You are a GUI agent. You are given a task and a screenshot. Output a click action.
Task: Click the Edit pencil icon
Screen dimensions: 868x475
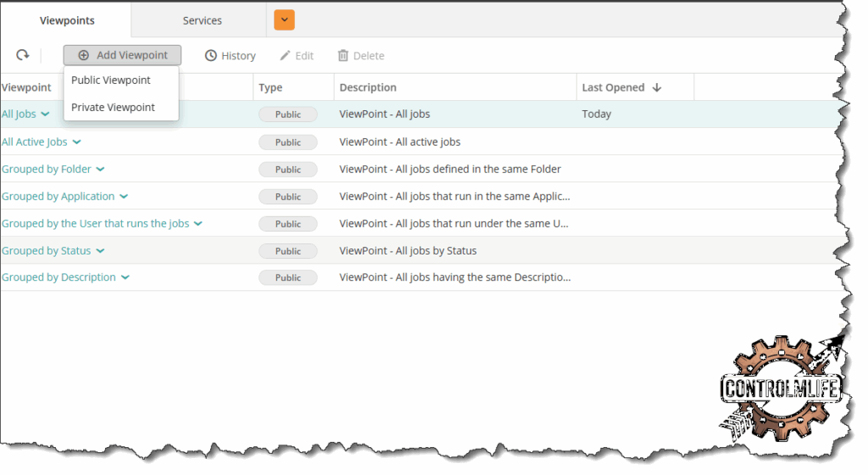coord(286,56)
